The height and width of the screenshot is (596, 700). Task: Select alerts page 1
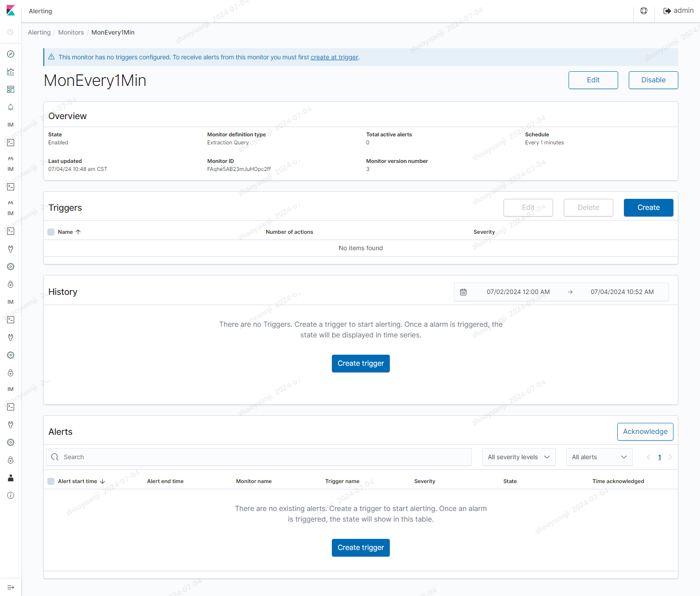pyautogui.click(x=659, y=457)
